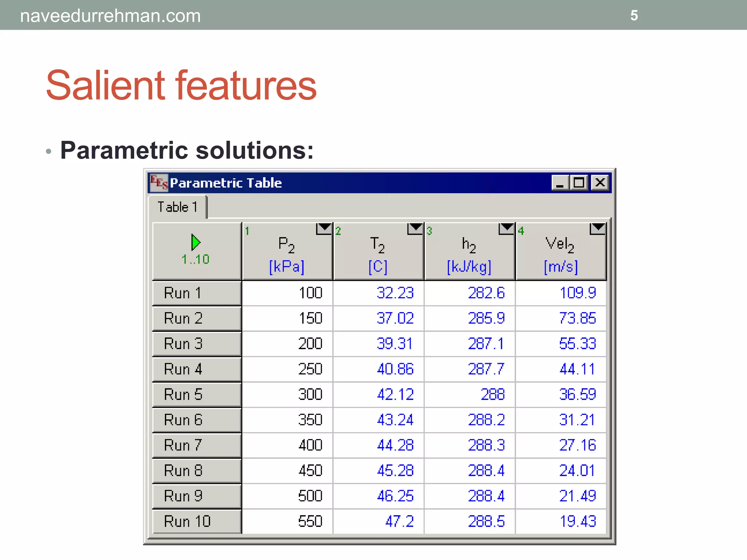Click the Parametric Table title bar text
This screenshot has width=747, height=560.
click(x=226, y=183)
